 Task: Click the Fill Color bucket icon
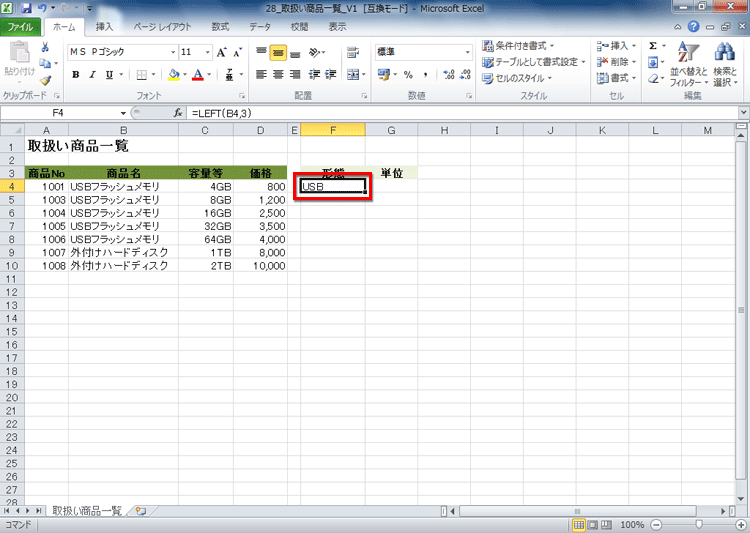tap(174, 75)
